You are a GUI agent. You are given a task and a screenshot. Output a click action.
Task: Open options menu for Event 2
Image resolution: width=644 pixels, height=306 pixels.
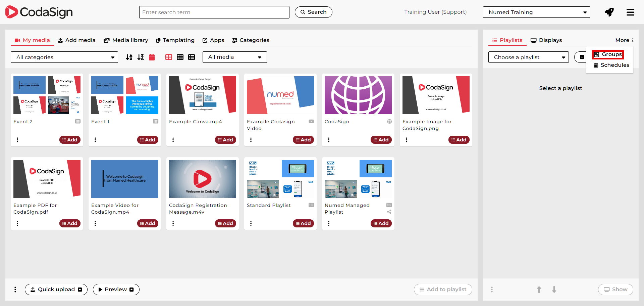pos(17,140)
